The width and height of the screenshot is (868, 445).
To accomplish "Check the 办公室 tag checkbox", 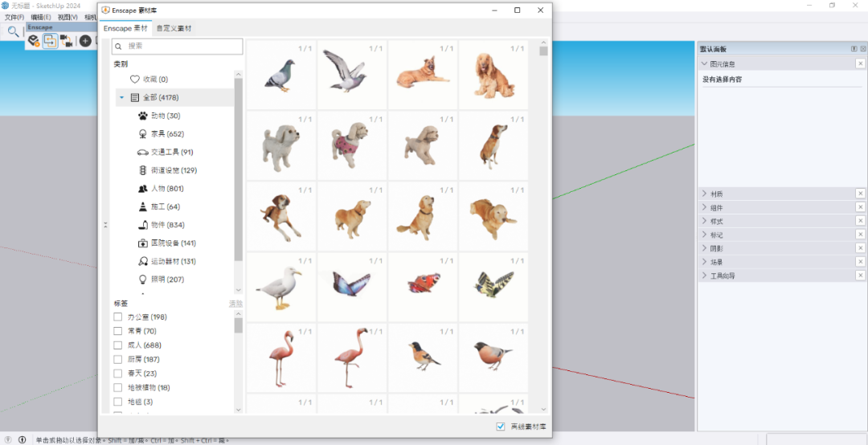I will tap(118, 317).
